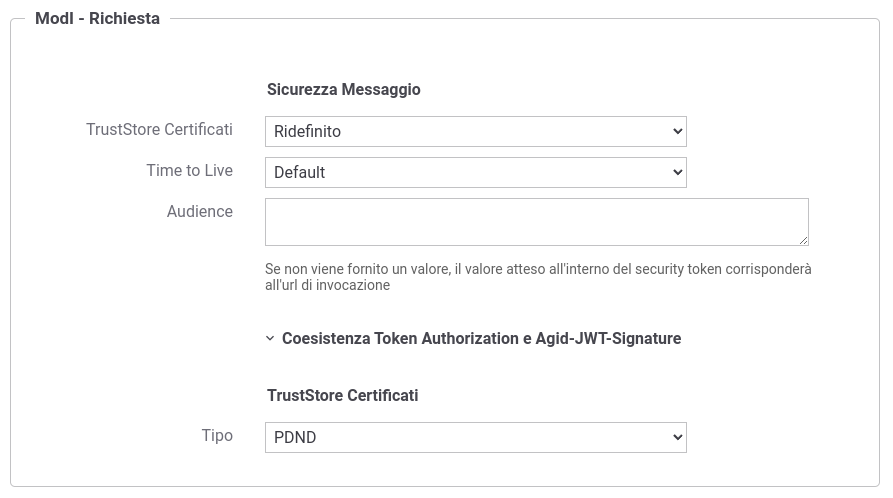Click the 'Time to Live' label

coord(190,170)
